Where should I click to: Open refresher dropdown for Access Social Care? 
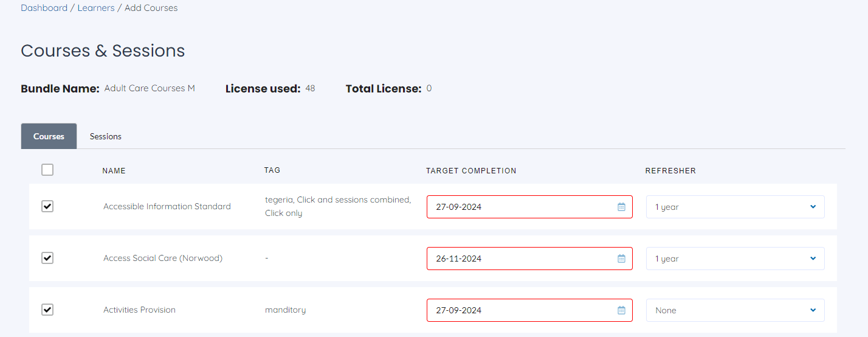point(735,259)
